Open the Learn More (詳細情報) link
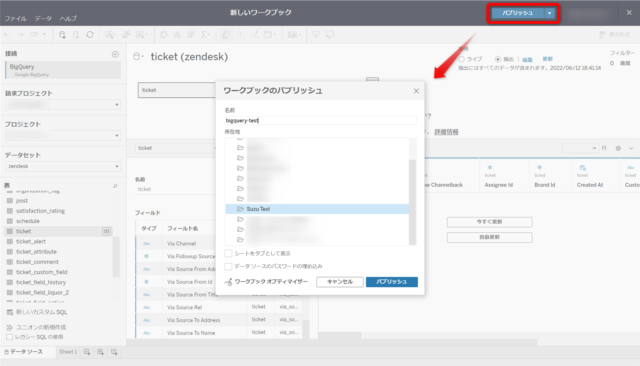 [x=447, y=132]
